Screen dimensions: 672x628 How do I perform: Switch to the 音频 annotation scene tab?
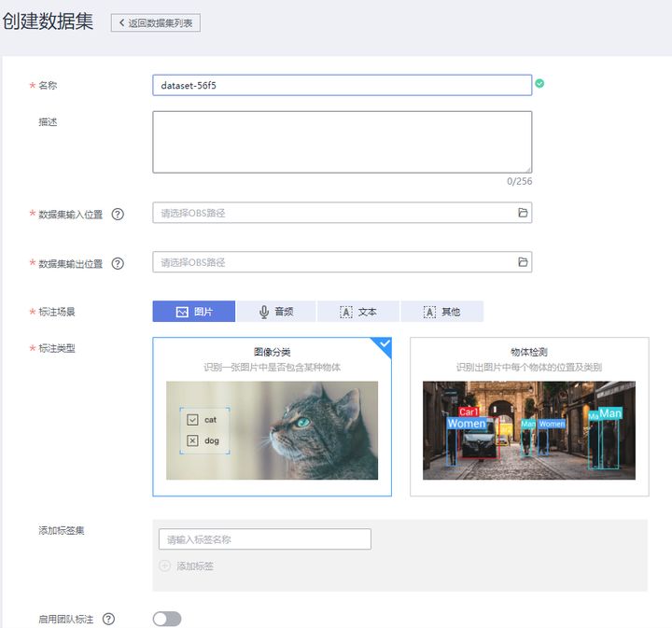(x=276, y=312)
